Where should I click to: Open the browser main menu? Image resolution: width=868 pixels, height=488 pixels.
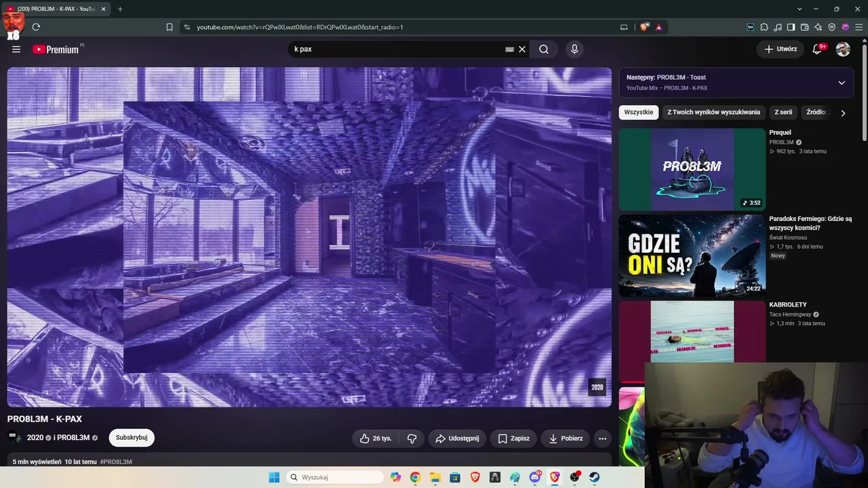click(x=859, y=27)
